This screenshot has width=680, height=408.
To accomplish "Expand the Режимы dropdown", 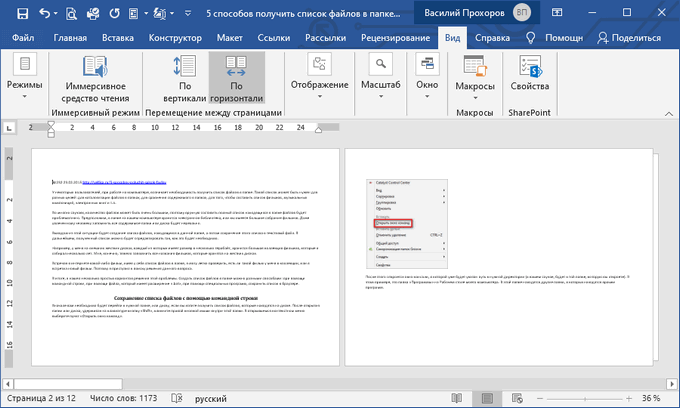I will coord(25,77).
